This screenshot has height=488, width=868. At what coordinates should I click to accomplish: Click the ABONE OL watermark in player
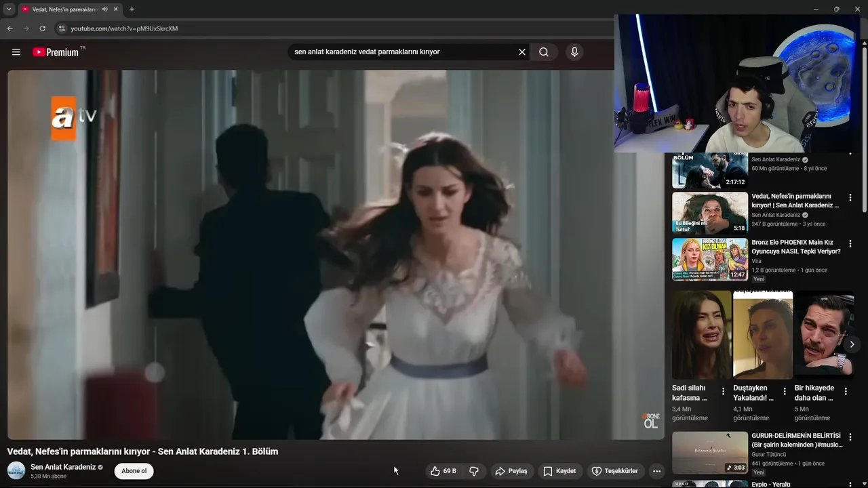tap(650, 420)
